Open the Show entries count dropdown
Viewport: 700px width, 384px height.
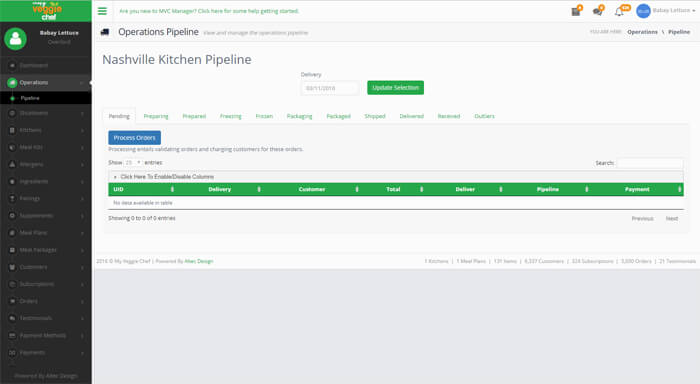[133, 163]
